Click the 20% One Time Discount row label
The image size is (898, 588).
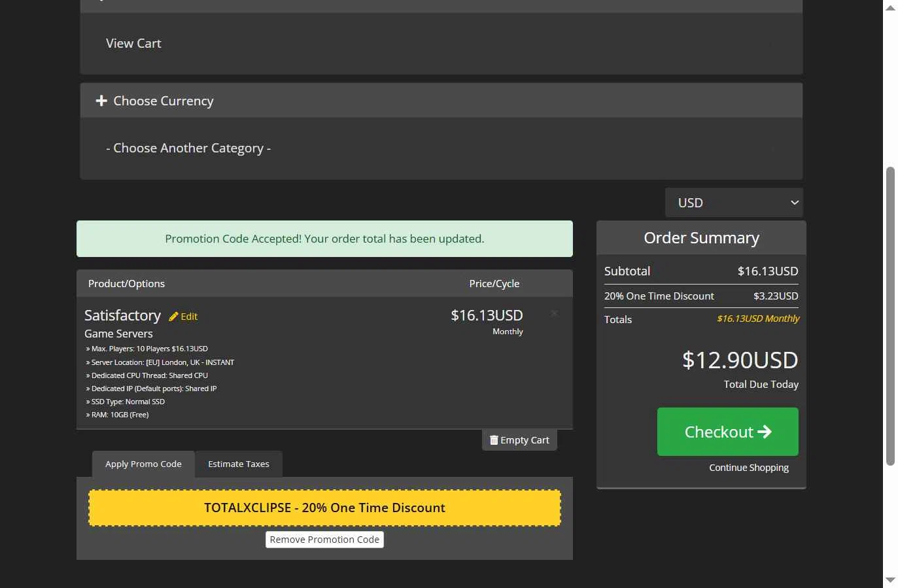[659, 296]
